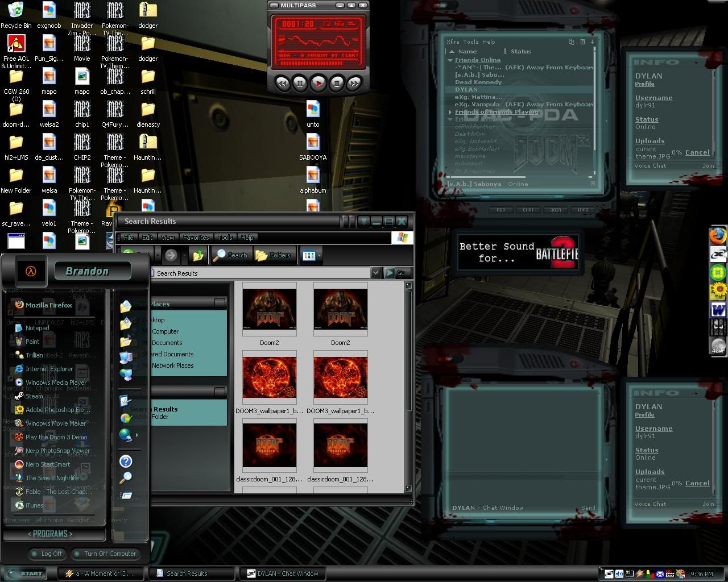Screen dimensions: 728x582
Task: Open the SABOOYA desktop icon
Action: click(313, 147)
